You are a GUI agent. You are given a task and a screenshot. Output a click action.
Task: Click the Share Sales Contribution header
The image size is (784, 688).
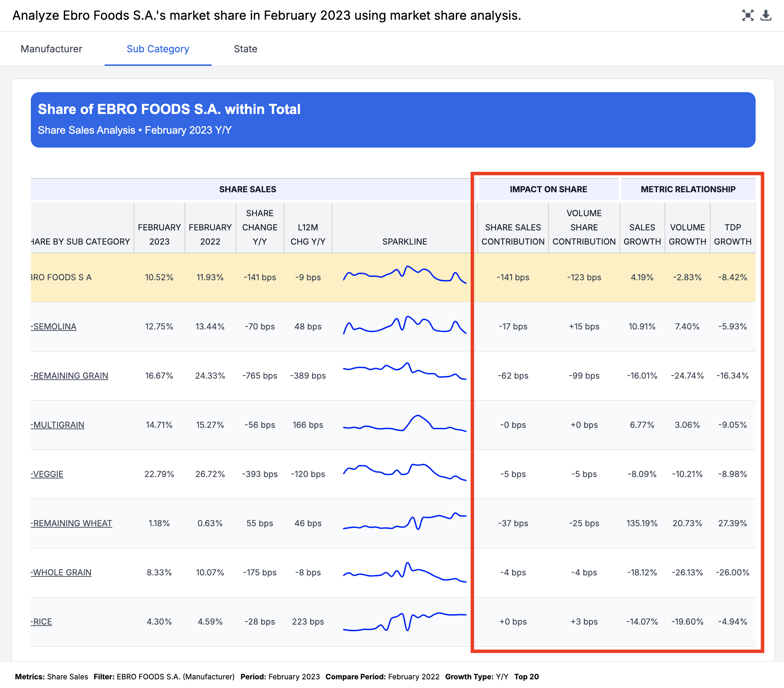click(x=513, y=235)
